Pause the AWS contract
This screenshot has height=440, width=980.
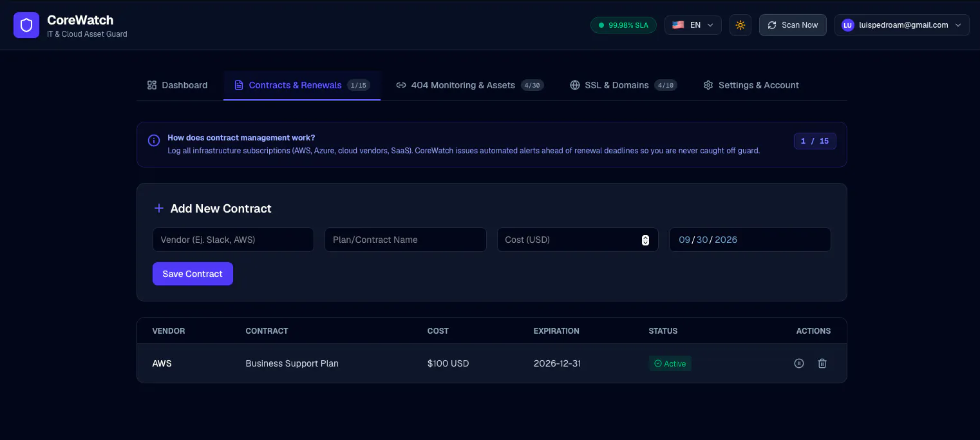[799, 363]
